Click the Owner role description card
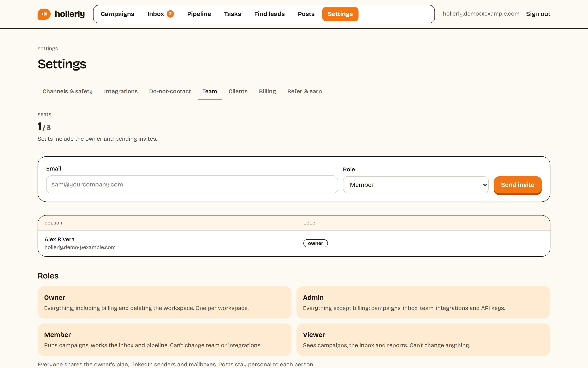Viewport: 588px width, 368px height. (165, 302)
